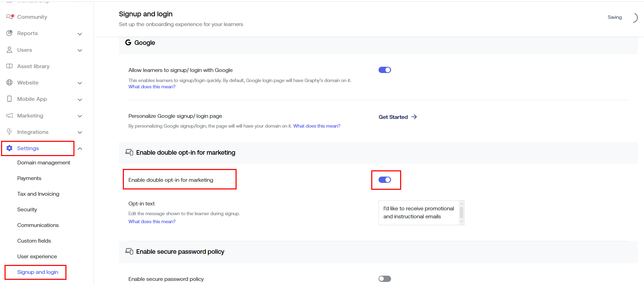Viewport: 644px width, 284px height.
Task: Click the Users person icon
Action: pyautogui.click(x=9, y=50)
